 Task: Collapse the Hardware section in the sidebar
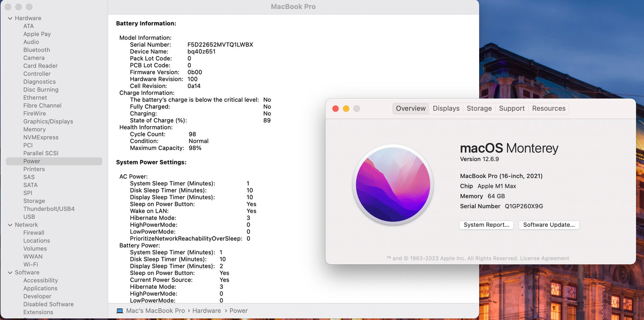[10, 18]
